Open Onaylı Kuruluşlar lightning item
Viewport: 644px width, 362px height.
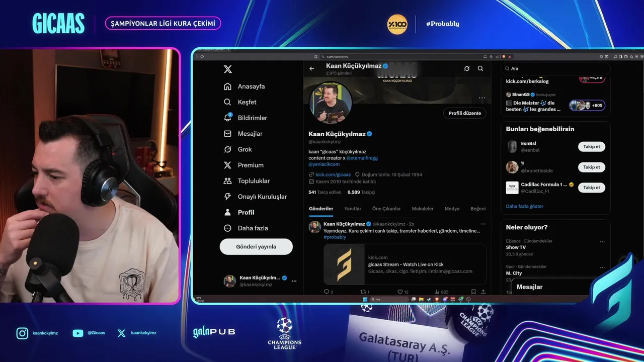tap(255, 197)
